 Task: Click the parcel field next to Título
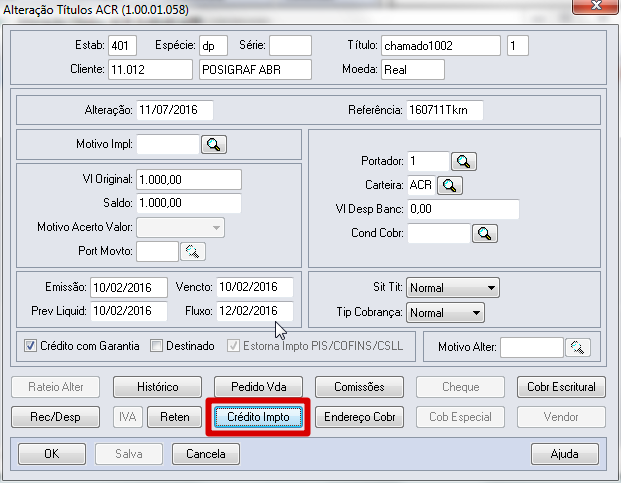pos(518,46)
